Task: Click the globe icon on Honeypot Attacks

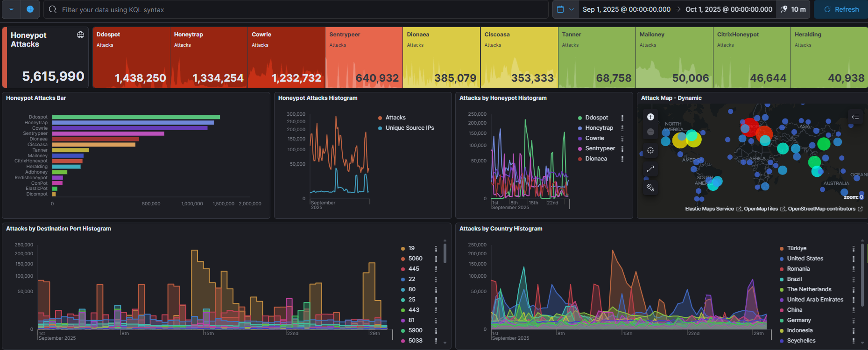Action: click(80, 35)
